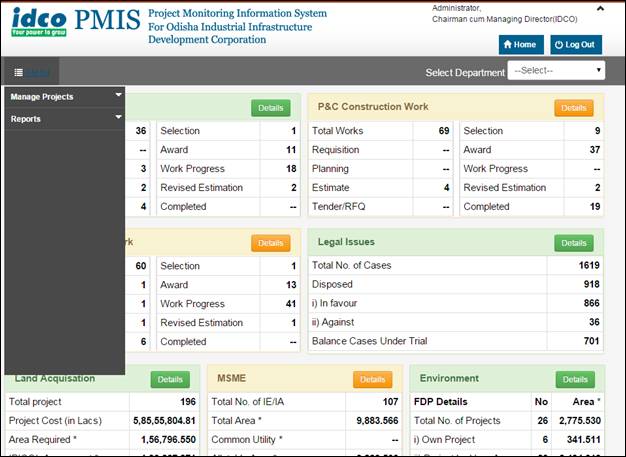
Task: Click the Environment panel heading
Action: tap(449, 378)
